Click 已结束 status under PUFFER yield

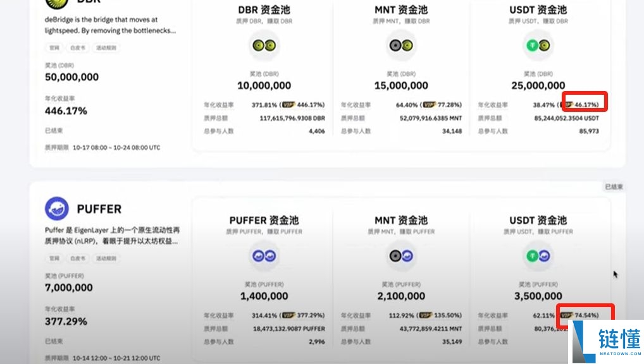click(54, 341)
